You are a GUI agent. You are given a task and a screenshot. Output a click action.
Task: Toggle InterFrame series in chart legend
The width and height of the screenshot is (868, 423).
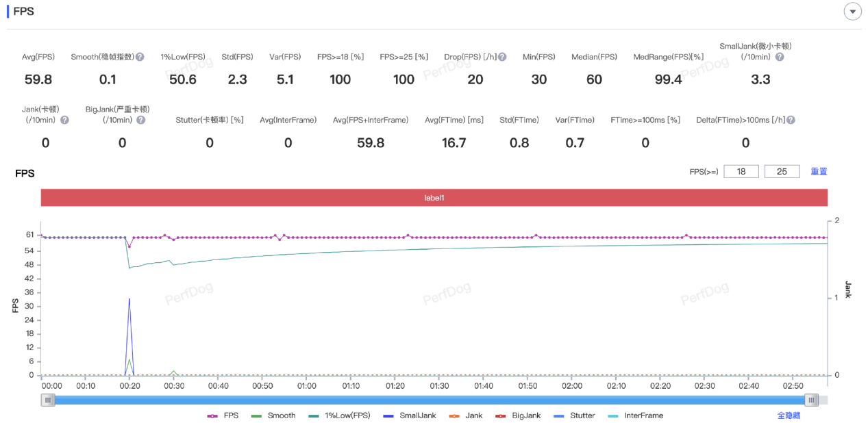coord(634,415)
